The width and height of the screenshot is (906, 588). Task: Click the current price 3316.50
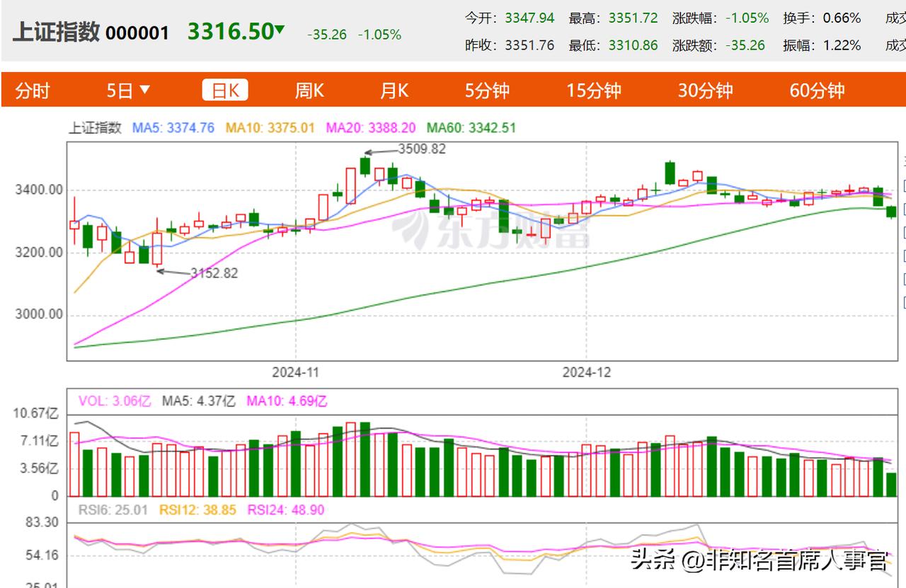pos(230,32)
